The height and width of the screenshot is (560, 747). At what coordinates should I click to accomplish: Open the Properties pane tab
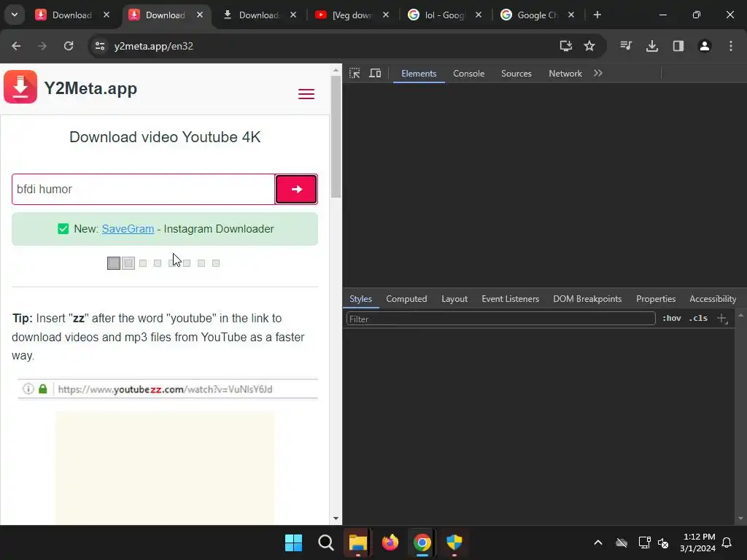coord(656,298)
